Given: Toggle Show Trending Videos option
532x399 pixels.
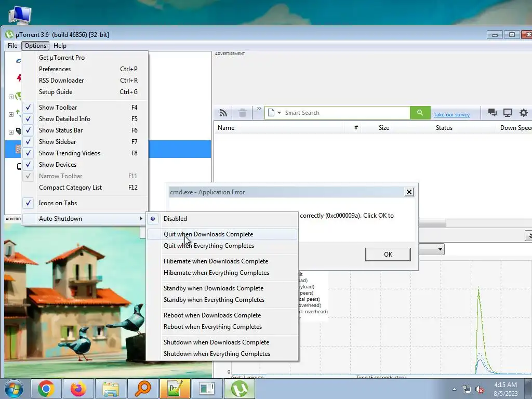Looking at the screenshot, I should pyautogui.click(x=85, y=153).
